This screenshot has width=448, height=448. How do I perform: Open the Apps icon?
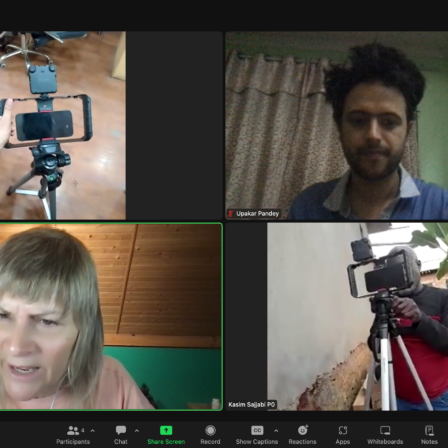point(343,430)
